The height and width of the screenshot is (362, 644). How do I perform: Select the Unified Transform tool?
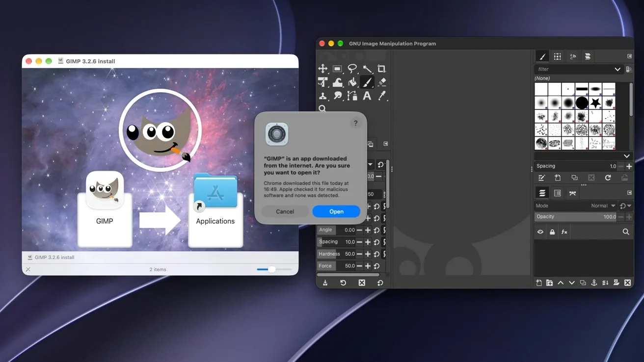pyautogui.click(x=323, y=82)
